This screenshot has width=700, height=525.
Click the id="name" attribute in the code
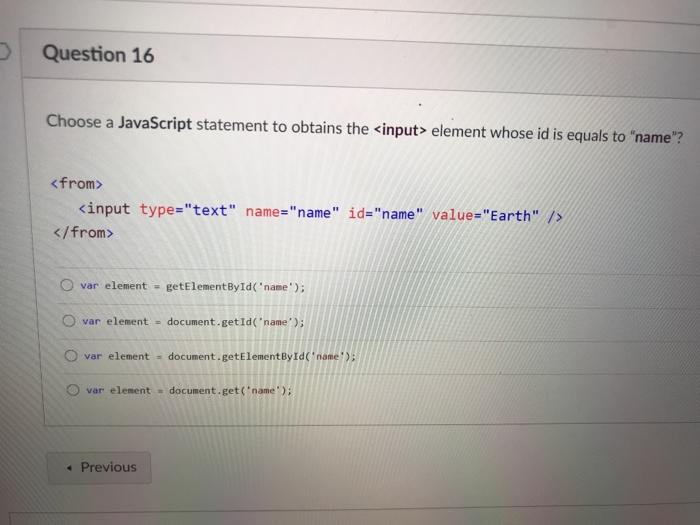pyautogui.click(x=385, y=214)
